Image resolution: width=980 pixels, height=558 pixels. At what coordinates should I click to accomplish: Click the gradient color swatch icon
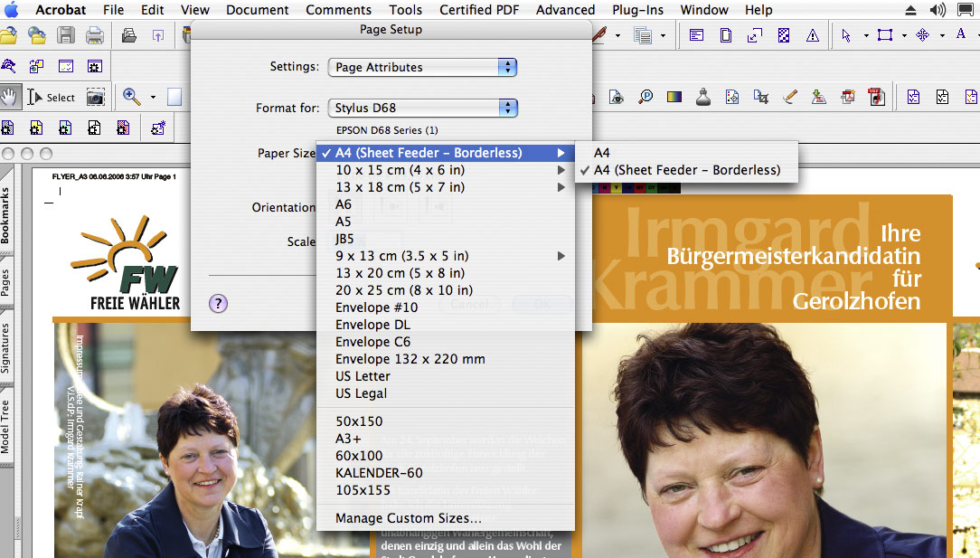click(x=674, y=97)
